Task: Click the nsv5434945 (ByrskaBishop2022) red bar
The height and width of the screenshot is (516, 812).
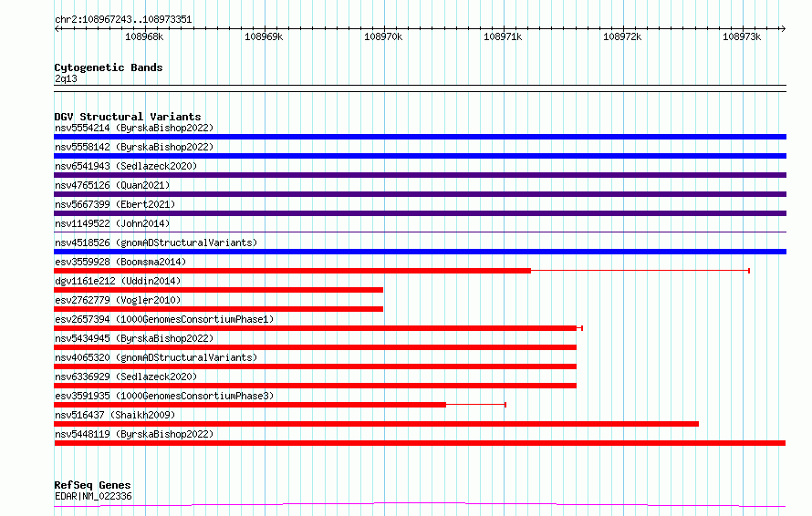Action: click(316, 347)
